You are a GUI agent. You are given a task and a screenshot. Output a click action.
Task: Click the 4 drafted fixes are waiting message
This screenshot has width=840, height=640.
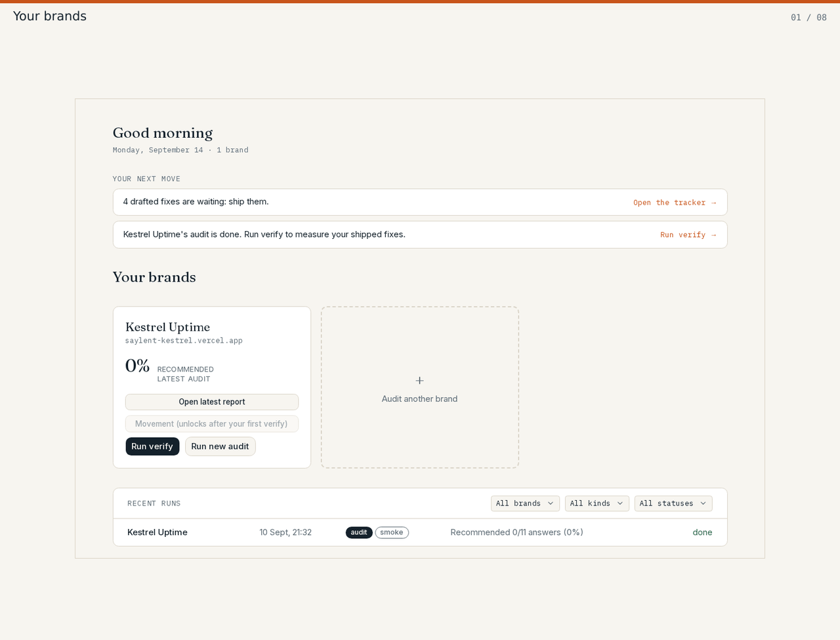[196, 202]
